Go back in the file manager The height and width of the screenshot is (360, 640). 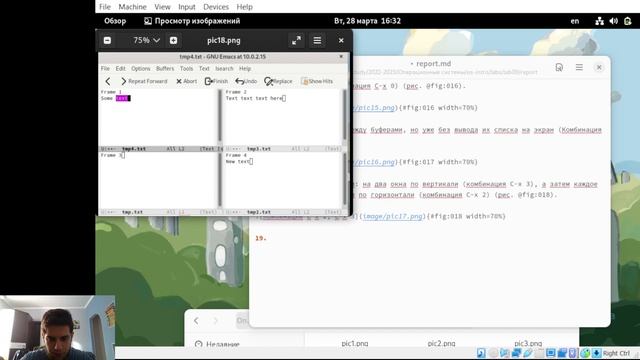tap(196, 321)
